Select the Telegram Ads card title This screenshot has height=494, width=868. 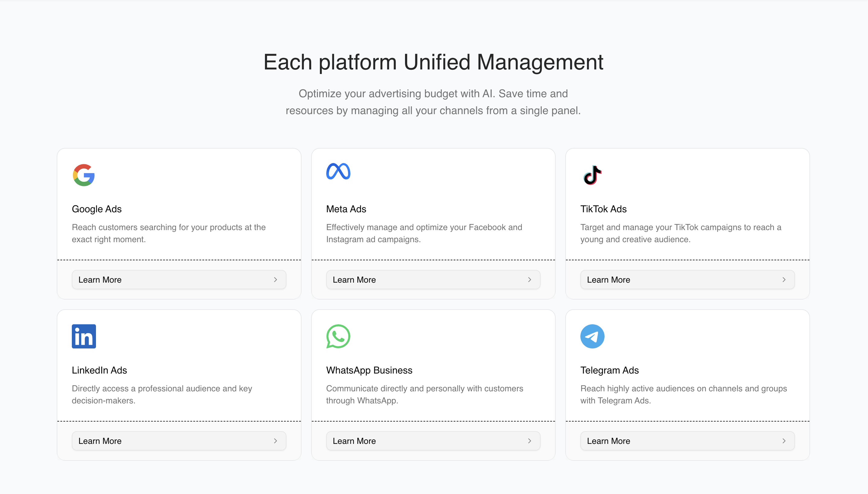(x=609, y=370)
